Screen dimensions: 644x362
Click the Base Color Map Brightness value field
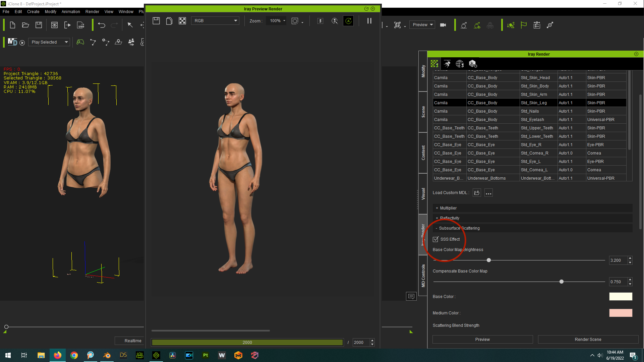tap(618, 260)
